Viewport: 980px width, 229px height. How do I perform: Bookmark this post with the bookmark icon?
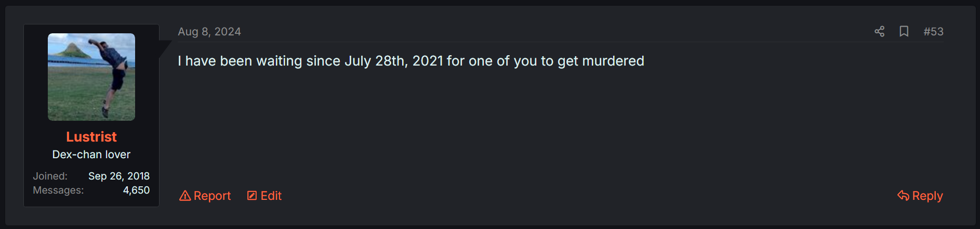(904, 32)
